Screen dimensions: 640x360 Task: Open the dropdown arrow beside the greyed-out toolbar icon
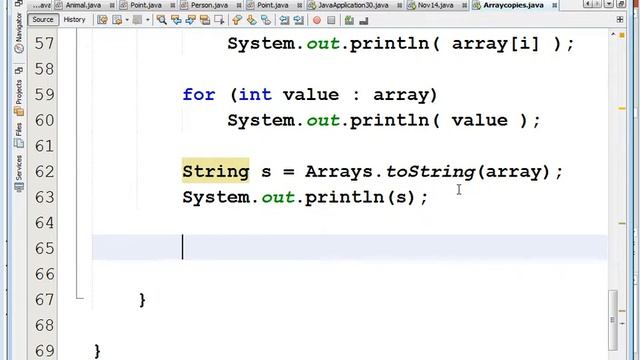click(x=147, y=20)
